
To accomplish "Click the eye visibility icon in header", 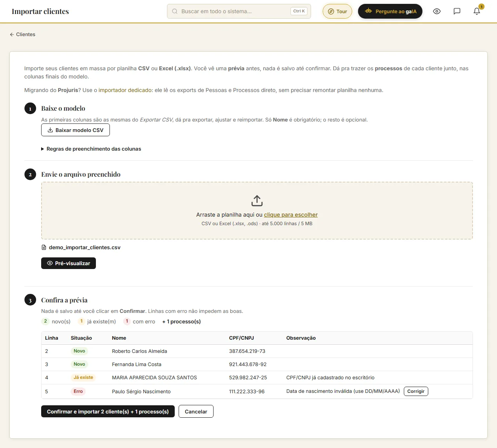I will tap(437, 11).
